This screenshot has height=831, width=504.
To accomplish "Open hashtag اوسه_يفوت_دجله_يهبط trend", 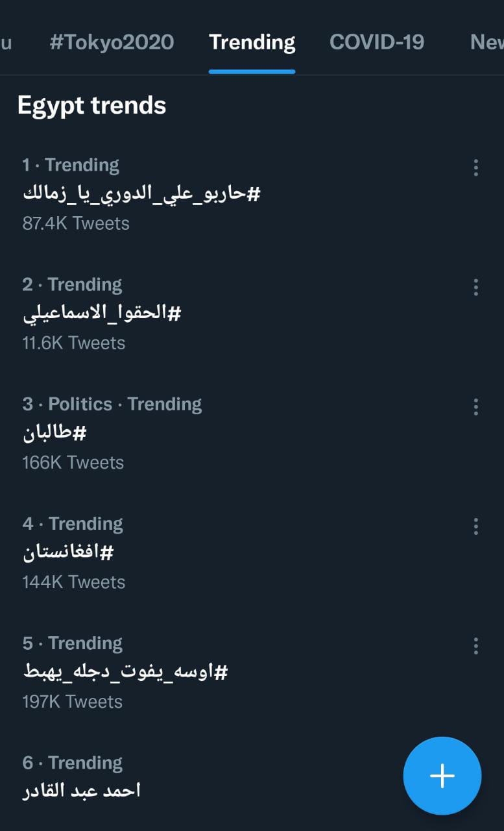I will coord(125,672).
